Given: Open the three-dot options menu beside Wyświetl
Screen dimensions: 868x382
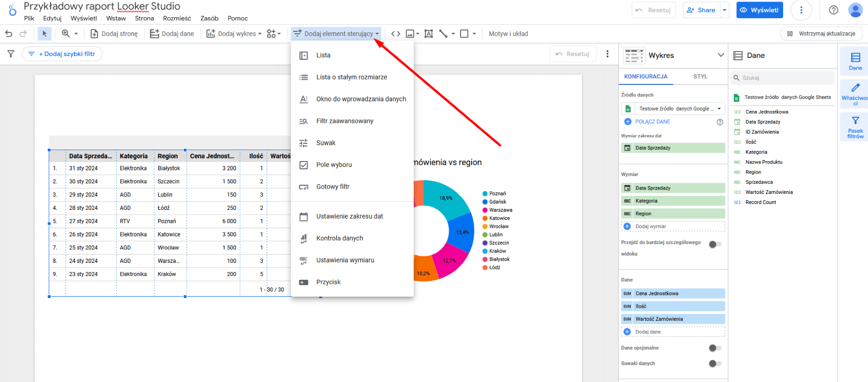Looking at the screenshot, I should point(801,10).
